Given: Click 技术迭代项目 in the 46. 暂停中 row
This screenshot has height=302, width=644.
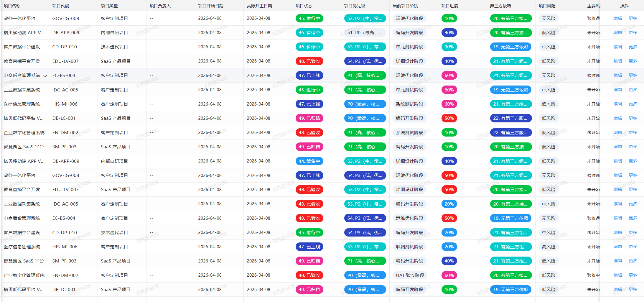Looking at the screenshot, I should [114, 47].
